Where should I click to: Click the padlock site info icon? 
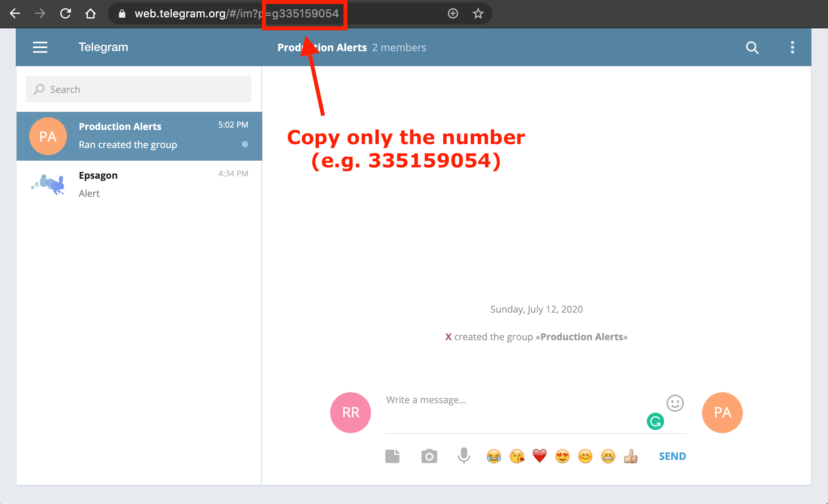point(122,14)
